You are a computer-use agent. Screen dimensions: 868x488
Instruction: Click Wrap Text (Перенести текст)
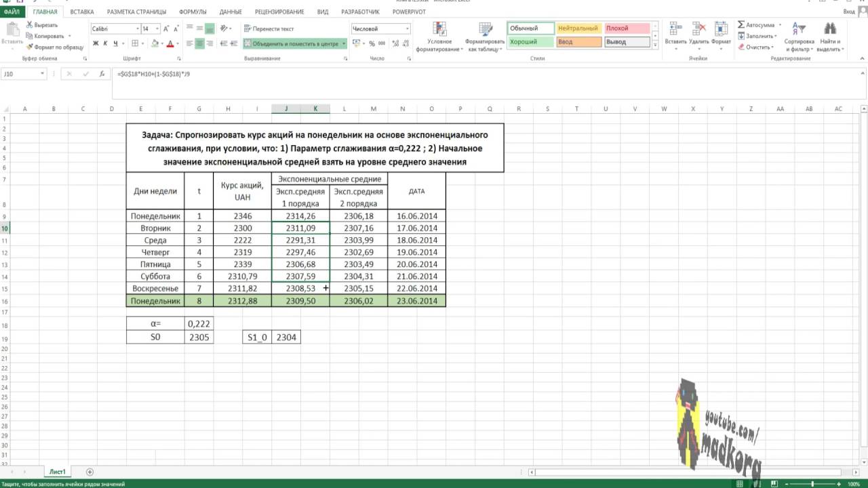[x=269, y=28]
